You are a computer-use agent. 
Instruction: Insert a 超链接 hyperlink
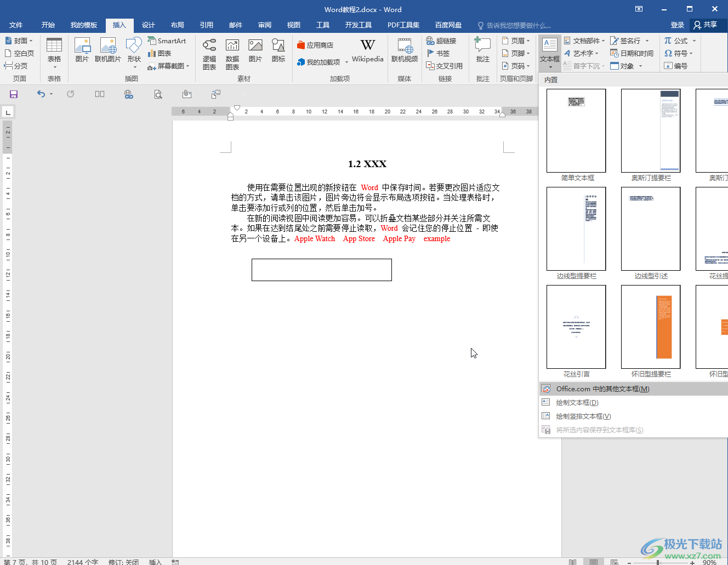[x=441, y=41]
